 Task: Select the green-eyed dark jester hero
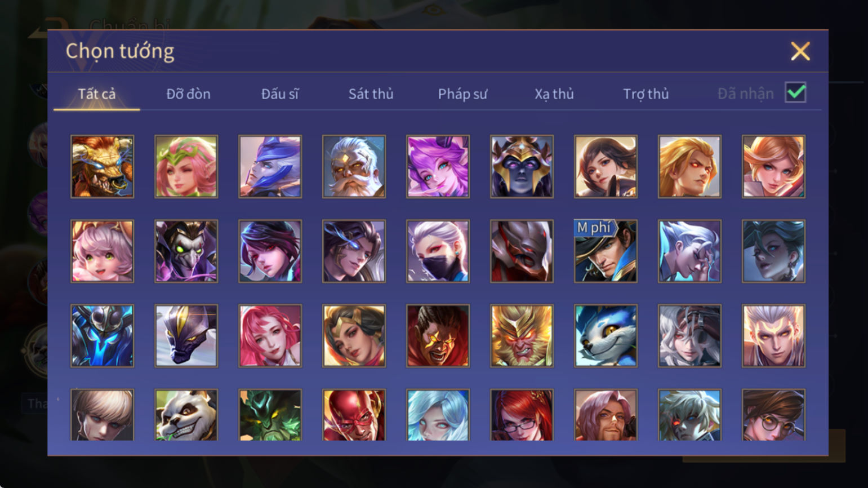tap(186, 251)
